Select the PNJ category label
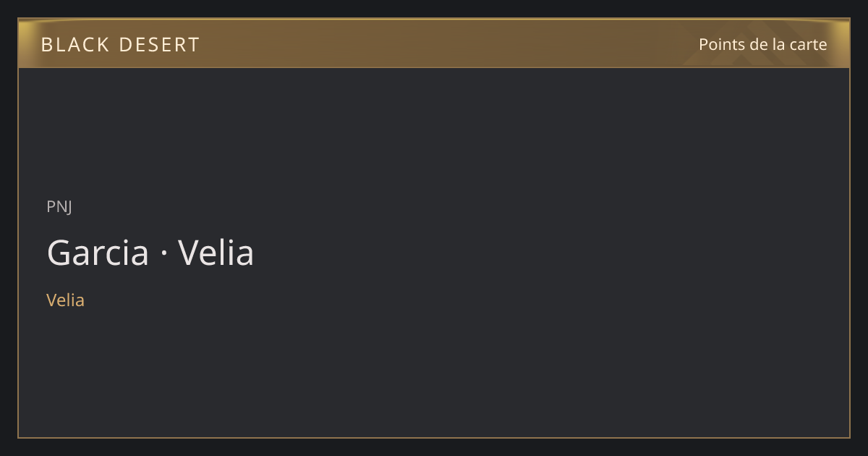Screen dimensions: 868x456 [x=59, y=206]
